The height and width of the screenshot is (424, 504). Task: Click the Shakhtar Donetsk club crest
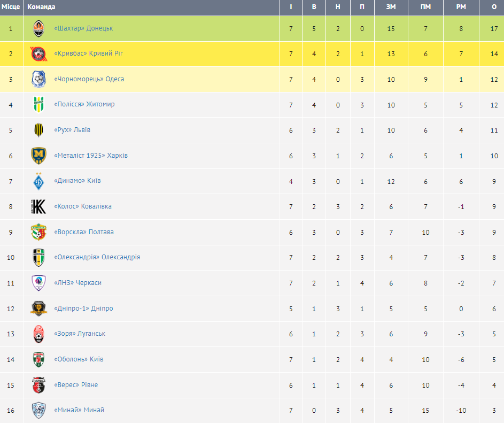click(39, 28)
